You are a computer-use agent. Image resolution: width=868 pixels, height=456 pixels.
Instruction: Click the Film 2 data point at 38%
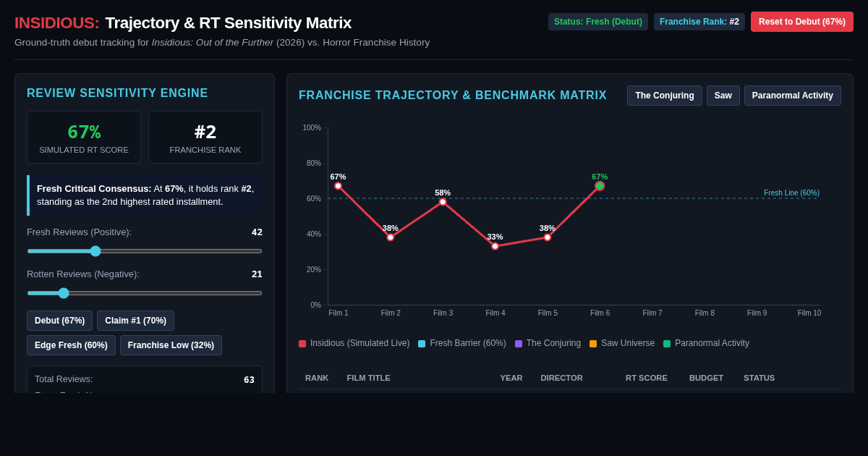pos(391,237)
